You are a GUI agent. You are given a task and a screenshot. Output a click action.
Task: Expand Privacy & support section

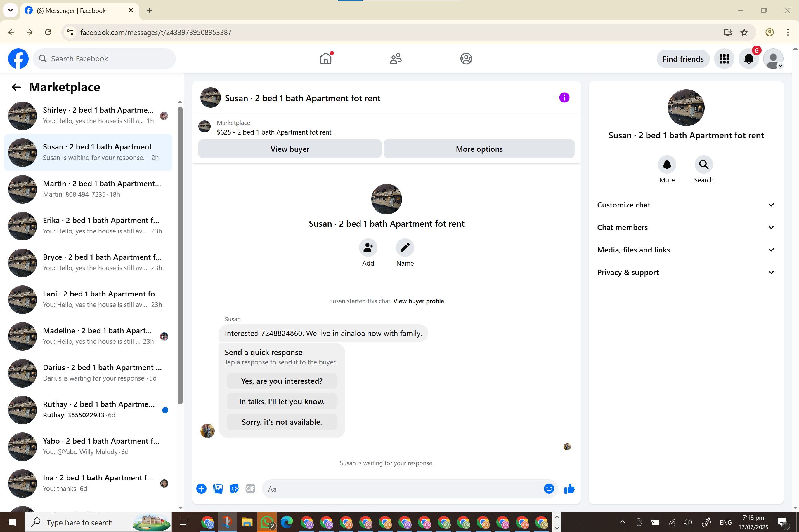coord(685,273)
